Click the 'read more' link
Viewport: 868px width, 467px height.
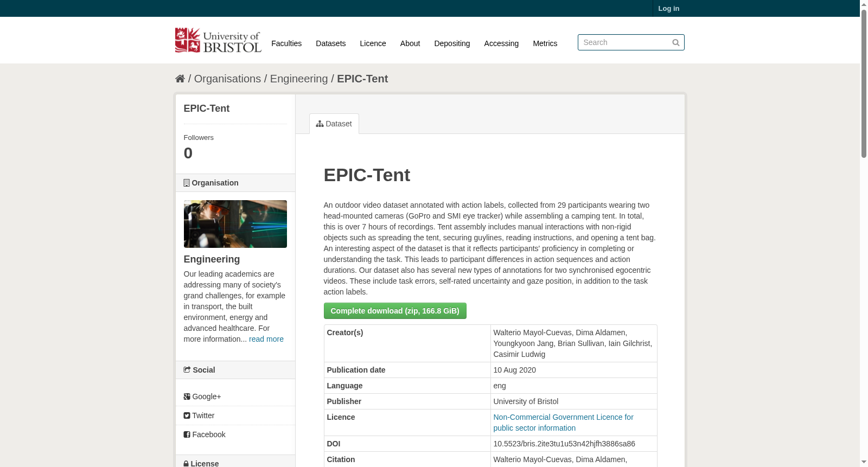[x=266, y=339]
